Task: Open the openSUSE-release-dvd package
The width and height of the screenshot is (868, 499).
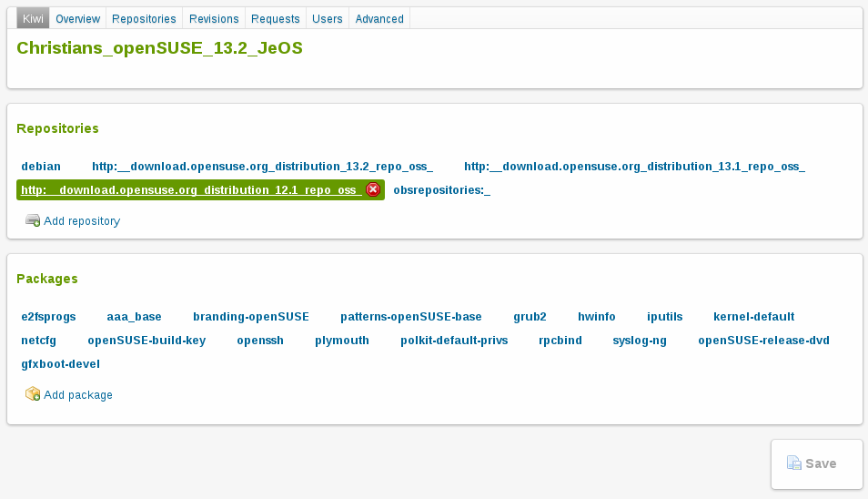Action: point(764,340)
